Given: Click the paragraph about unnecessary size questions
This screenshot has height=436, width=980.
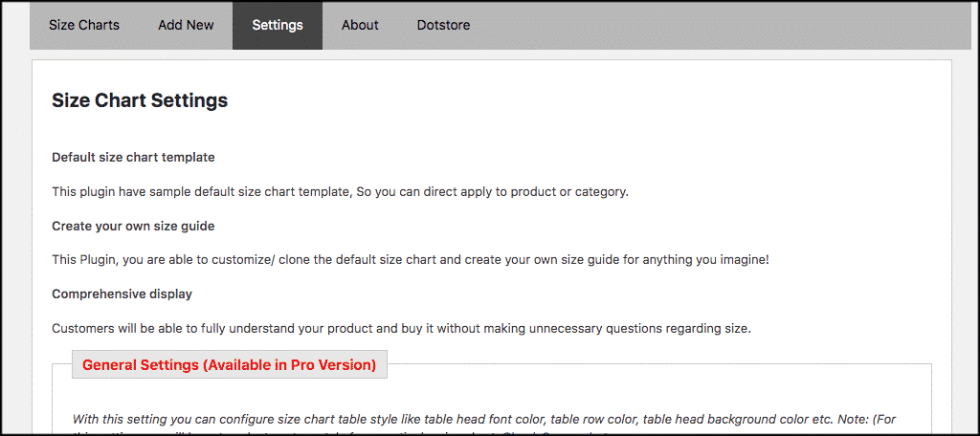Looking at the screenshot, I should [x=401, y=328].
